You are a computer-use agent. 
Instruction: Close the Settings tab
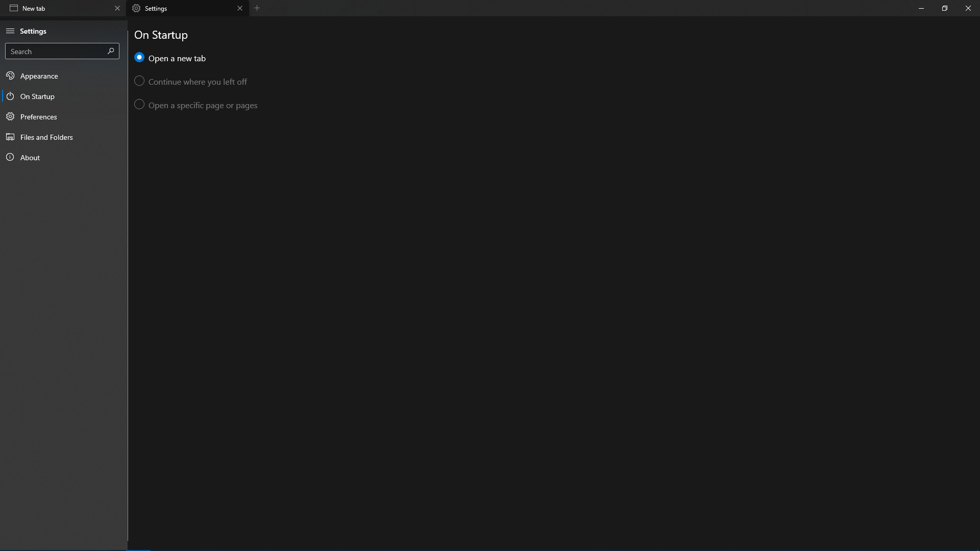tap(240, 8)
